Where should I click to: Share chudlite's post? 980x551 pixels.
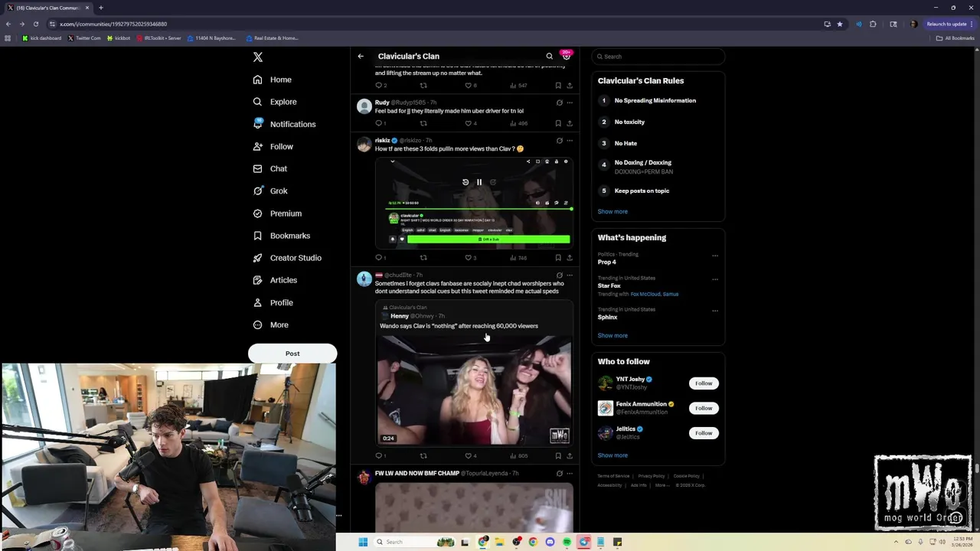(569, 456)
